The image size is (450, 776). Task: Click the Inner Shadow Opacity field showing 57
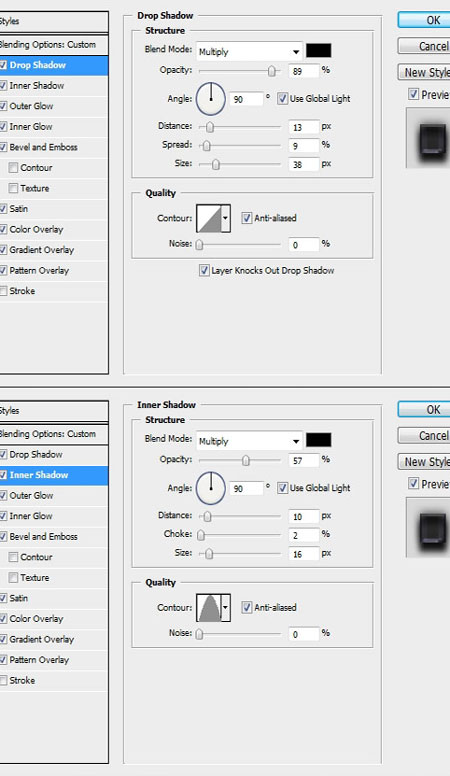[303, 460]
